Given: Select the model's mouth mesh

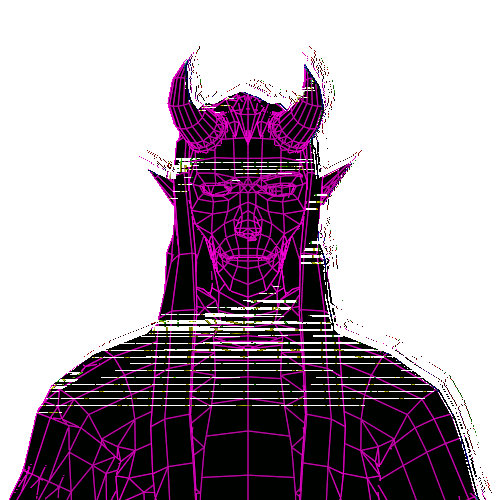Looking at the screenshot, I should click(248, 255).
